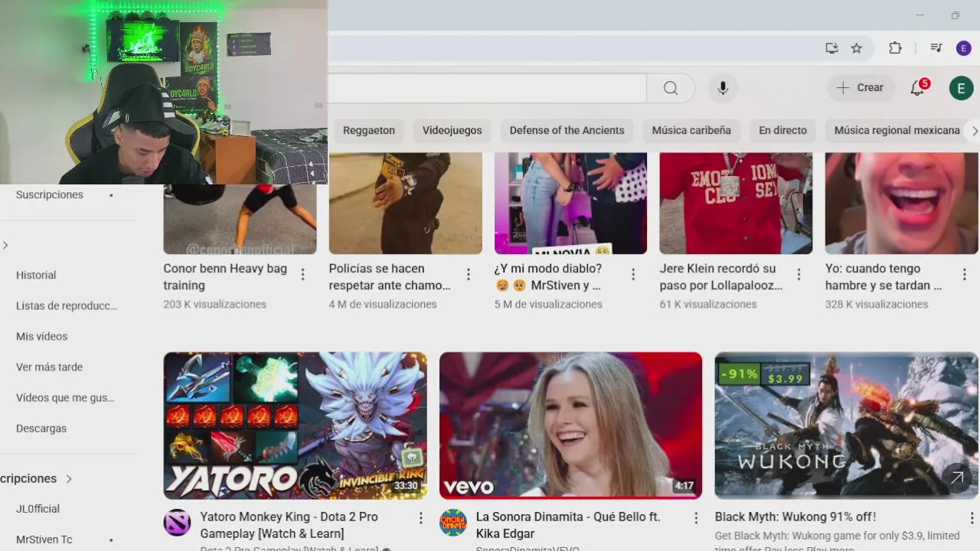
Task: Open options for ¿Y mi modo diablo? short
Action: pyautogui.click(x=634, y=274)
